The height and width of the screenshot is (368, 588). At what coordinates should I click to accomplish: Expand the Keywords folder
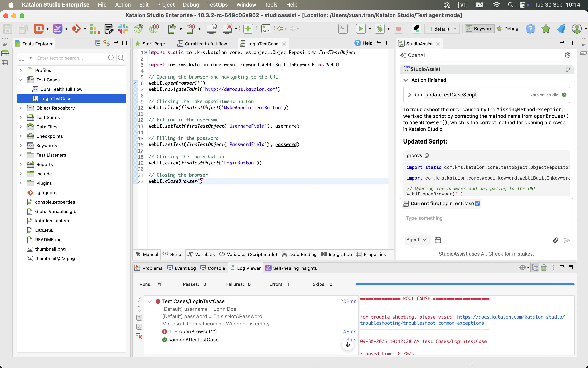[x=21, y=146]
